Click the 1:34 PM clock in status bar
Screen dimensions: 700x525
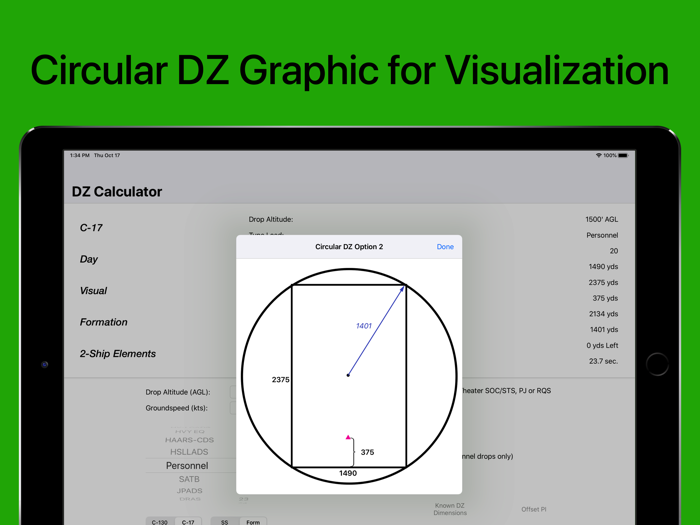point(79,155)
